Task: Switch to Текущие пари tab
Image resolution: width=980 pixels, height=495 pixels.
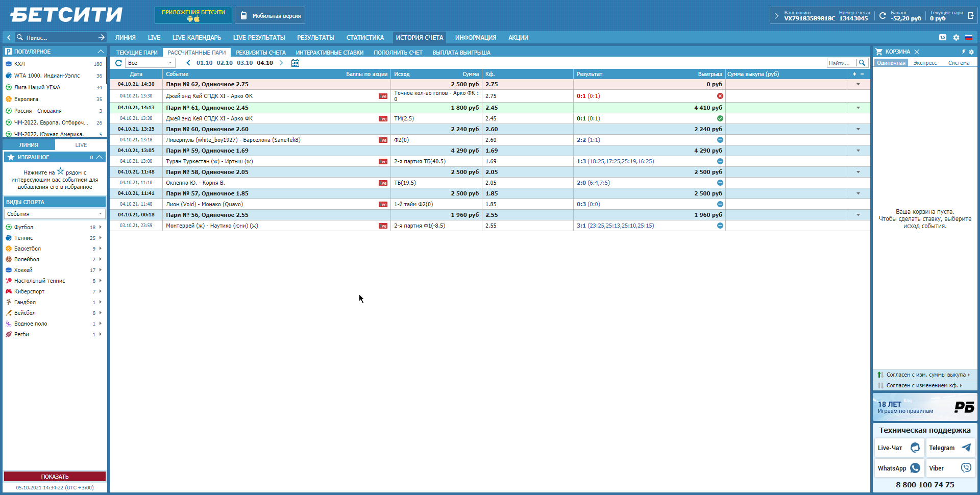Action: pos(137,53)
